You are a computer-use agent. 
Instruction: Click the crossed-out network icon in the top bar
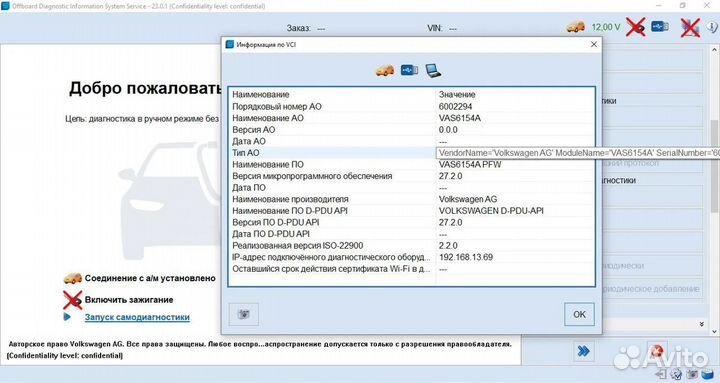(x=690, y=28)
